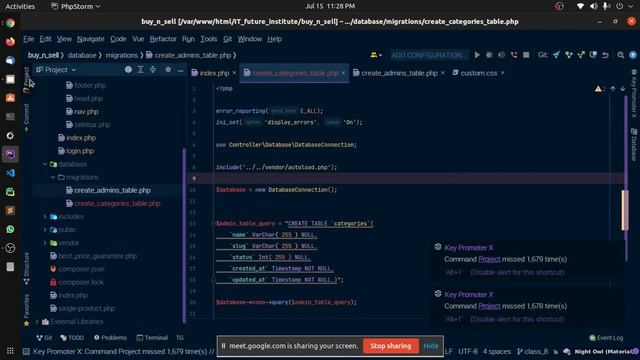The image size is (640, 360).
Task: Open the Navigate menu
Action: [91, 39]
